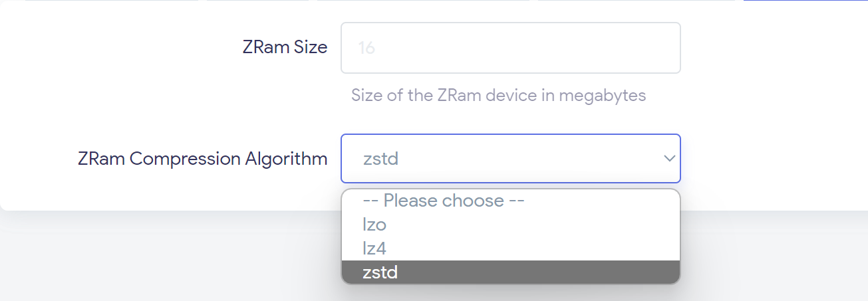Open the ZRam Compression Algorithm dropdown
868x301 pixels.
pyautogui.click(x=510, y=159)
